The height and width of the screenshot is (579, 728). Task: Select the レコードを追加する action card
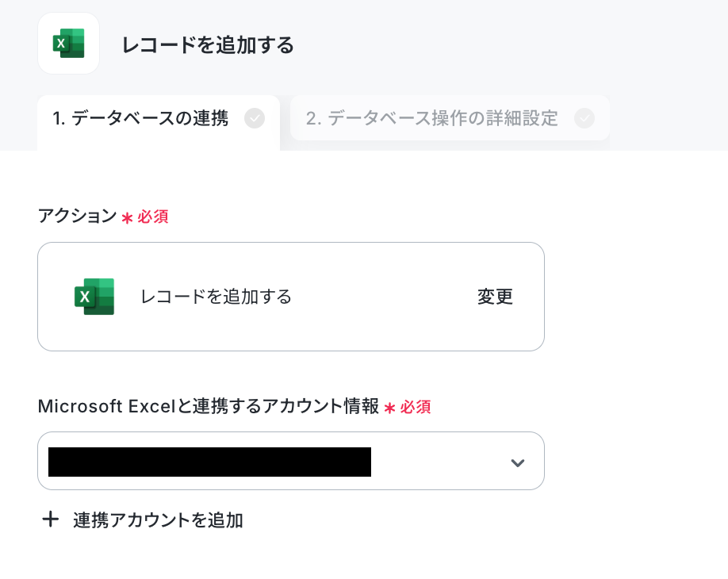tap(290, 297)
